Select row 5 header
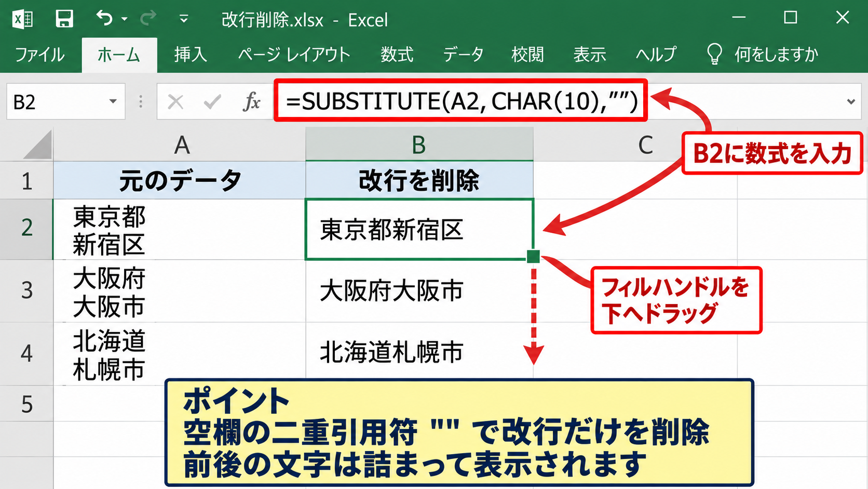This screenshot has width=868, height=489. point(26,404)
